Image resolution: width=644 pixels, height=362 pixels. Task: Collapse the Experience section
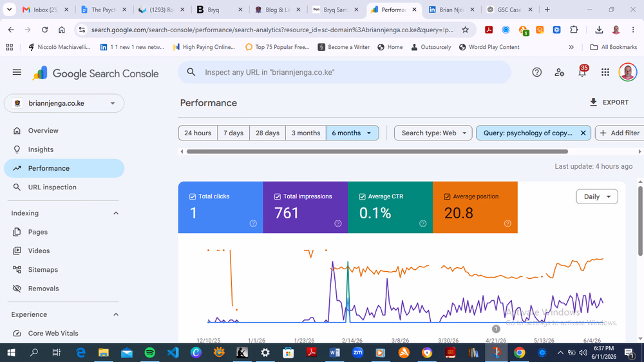point(116,315)
